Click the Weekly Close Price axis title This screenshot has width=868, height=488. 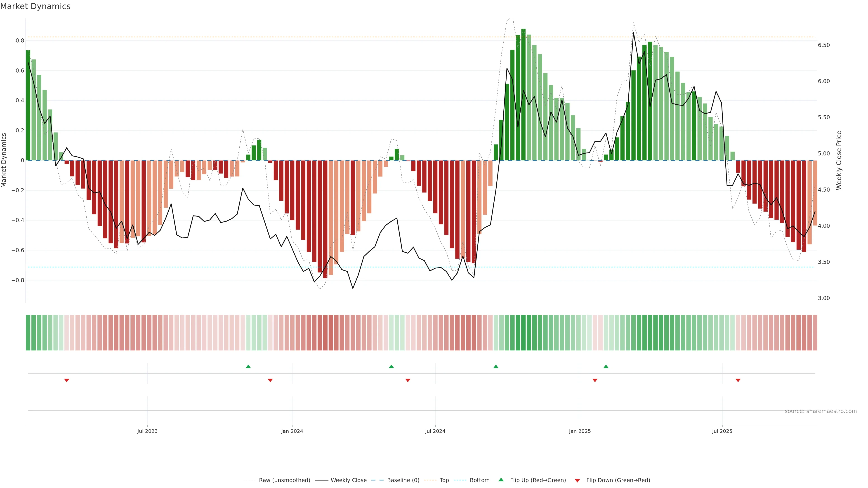click(839, 160)
